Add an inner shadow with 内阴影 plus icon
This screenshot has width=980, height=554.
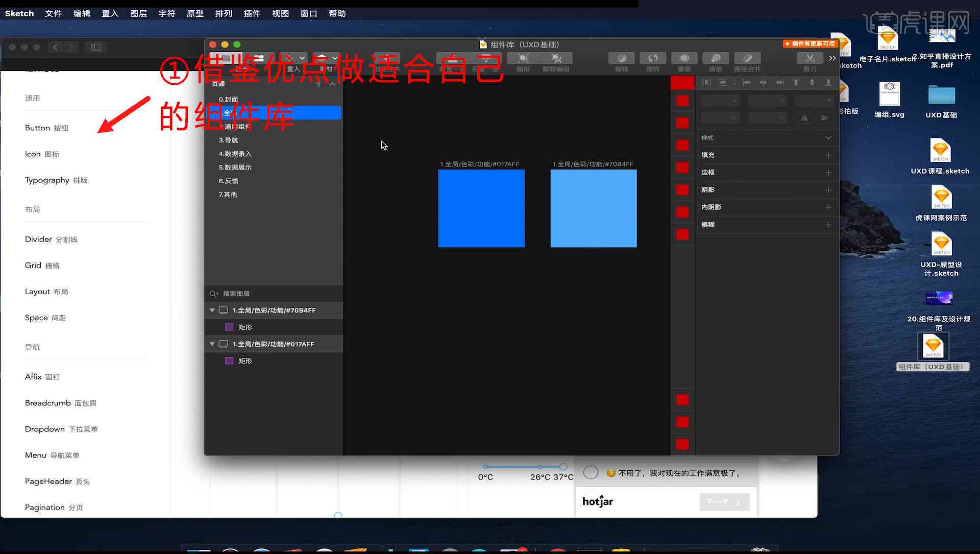click(x=828, y=207)
